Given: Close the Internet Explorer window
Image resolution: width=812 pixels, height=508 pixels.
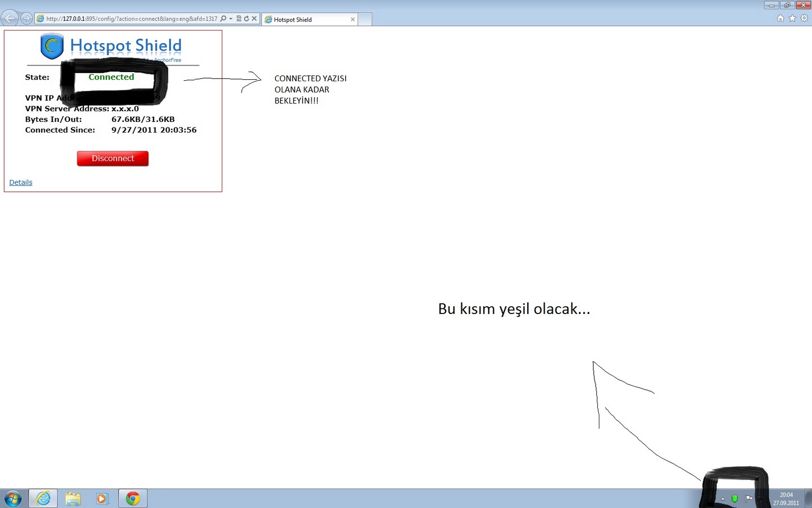Looking at the screenshot, I should (803, 5).
